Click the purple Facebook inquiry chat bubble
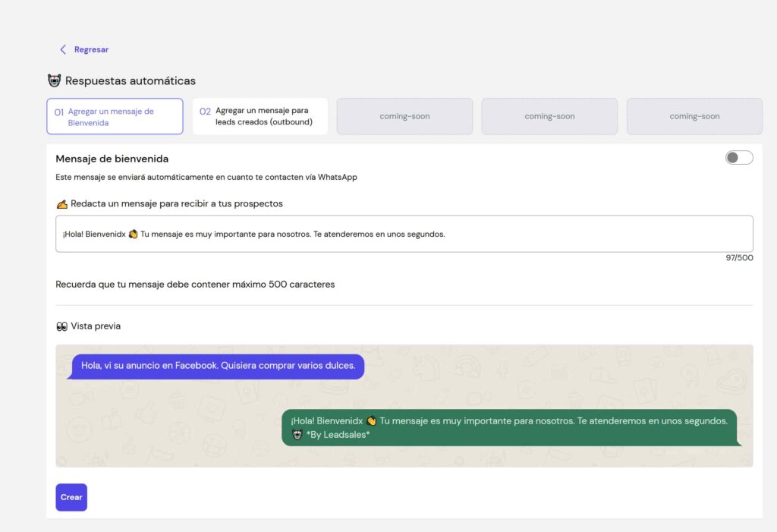 coord(217,367)
